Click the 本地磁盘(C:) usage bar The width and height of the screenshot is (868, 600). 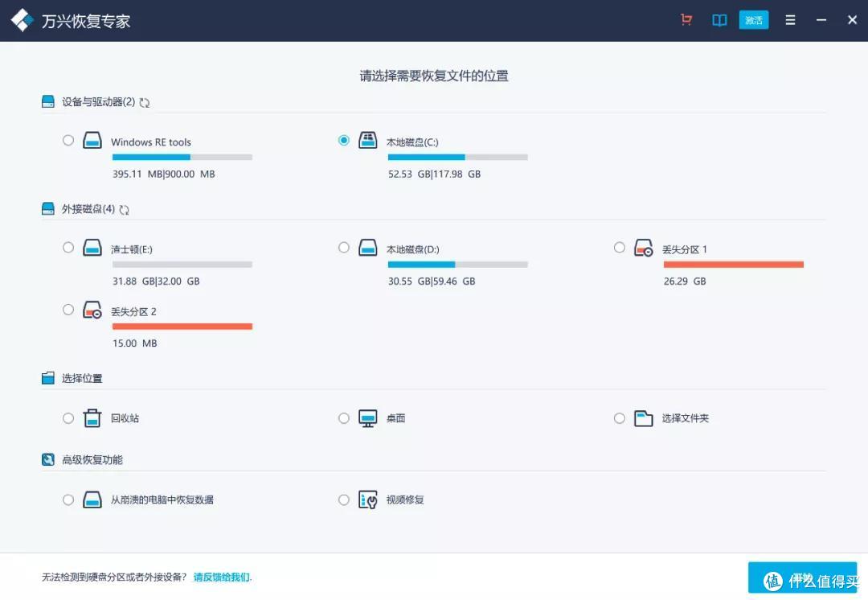pos(458,158)
